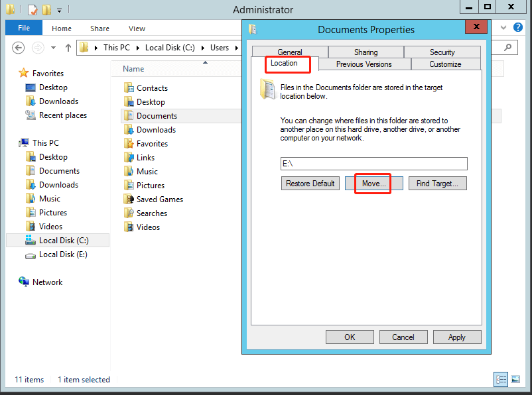The height and width of the screenshot is (395, 532).
Task: Switch to details view icon in status bar
Action: pyautogui.click(x=501, y=379)
